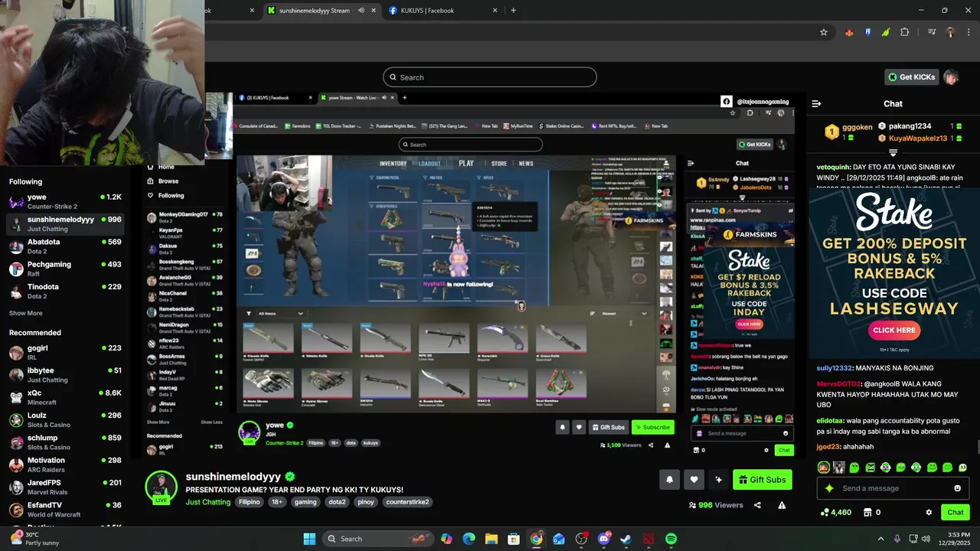The width and height of the screenshot is (980, 551).
Task: Open EsfandTV channel in Recommended
Action: click(x=65, y=510)
